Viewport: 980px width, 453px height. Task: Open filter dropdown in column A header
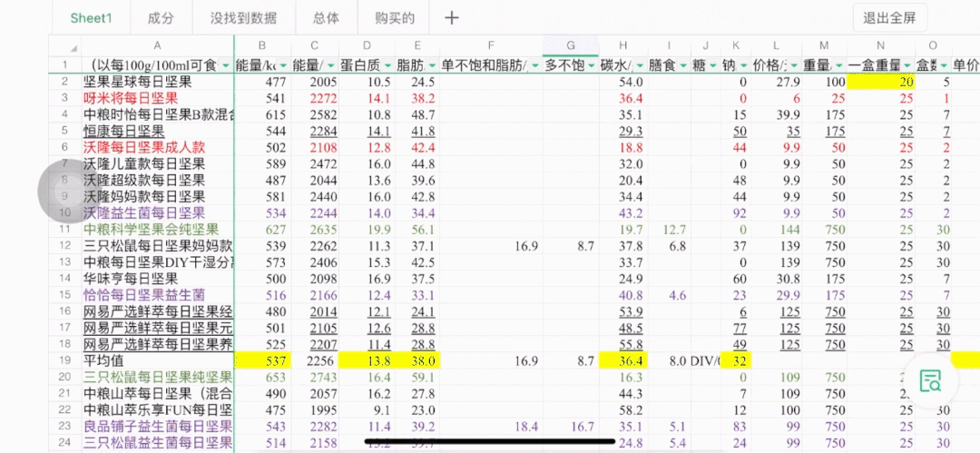coord(225,65)
